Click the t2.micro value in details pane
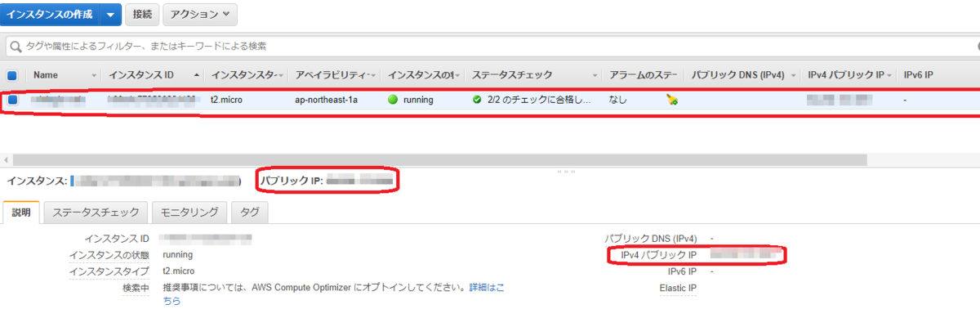 [x=179, y=271]
